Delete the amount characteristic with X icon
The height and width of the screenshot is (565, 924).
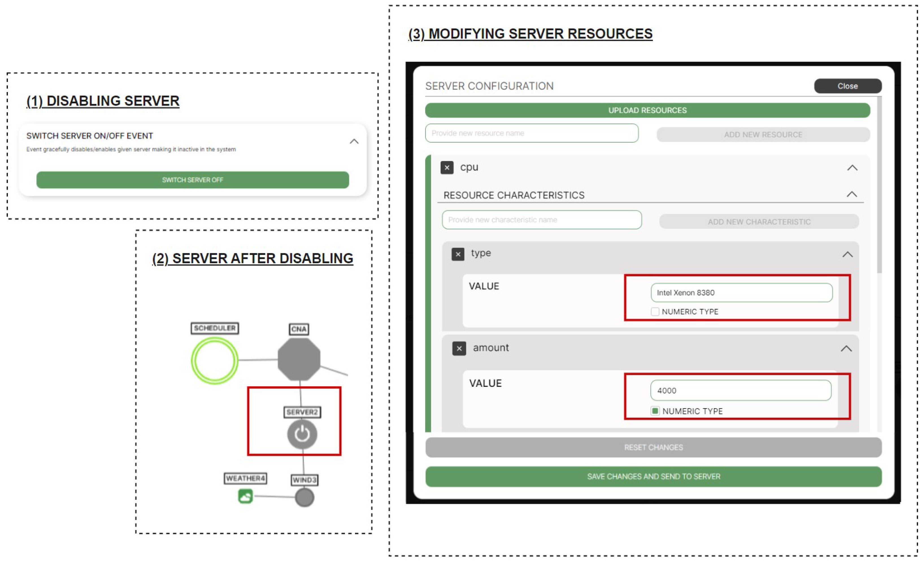(459, 348)
